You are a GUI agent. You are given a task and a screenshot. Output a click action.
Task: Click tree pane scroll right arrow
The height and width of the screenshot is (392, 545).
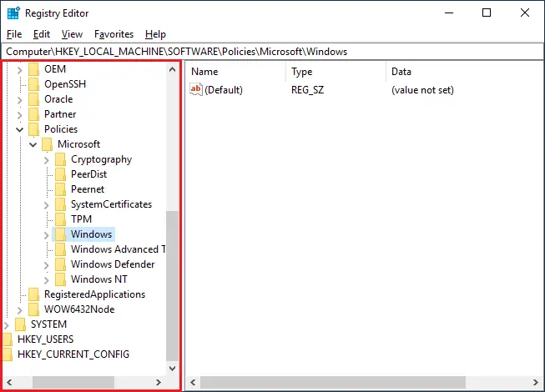tap(159, 382)
